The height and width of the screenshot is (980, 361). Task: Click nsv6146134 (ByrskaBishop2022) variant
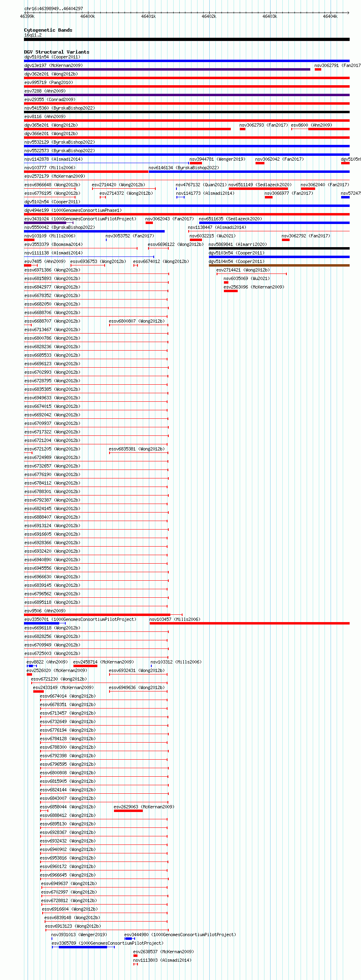pos(249,172)
